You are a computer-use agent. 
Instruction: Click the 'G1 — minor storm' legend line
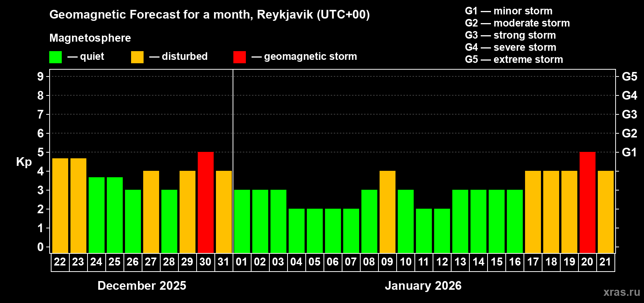coord(509,11)
